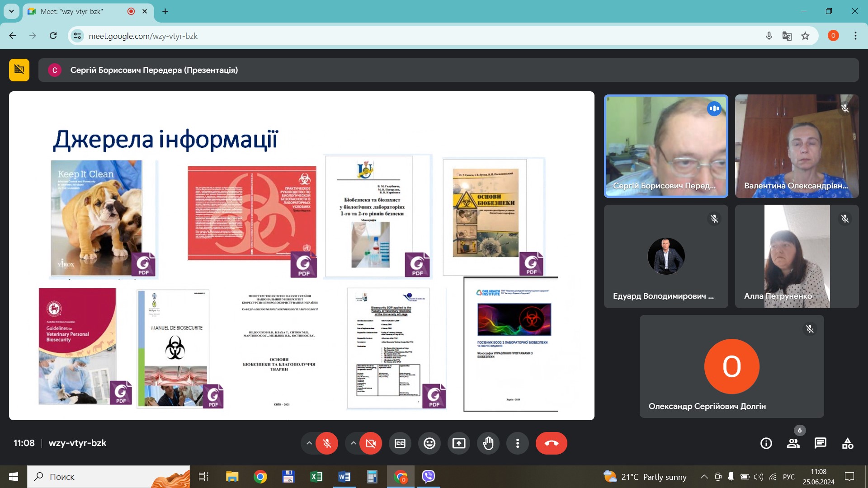Select the Meet "wzy-vtyr-bzk" tab

click(x=88, y=11)
